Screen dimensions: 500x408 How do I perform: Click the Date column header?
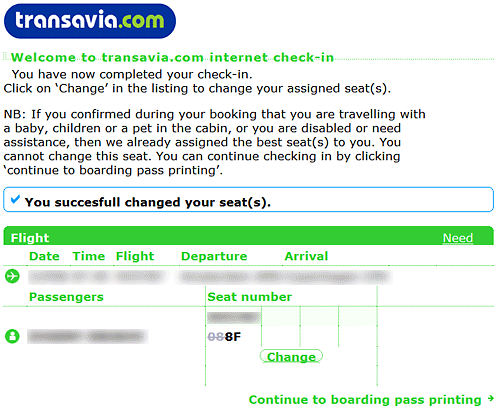click(44, 256)
